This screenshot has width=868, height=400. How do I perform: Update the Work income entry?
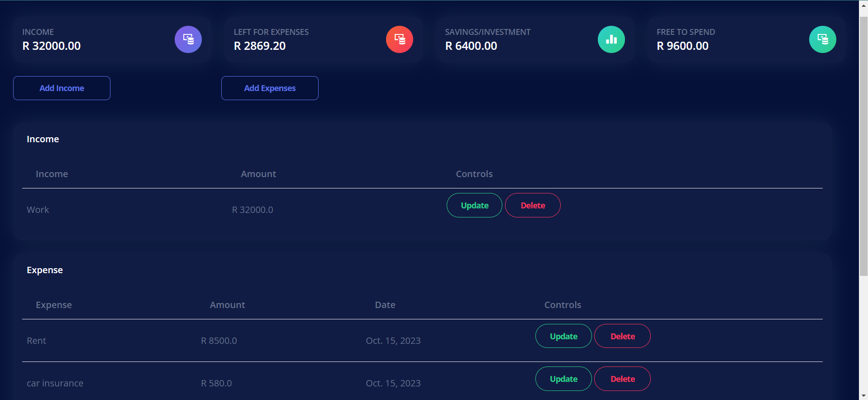point(474,205)
